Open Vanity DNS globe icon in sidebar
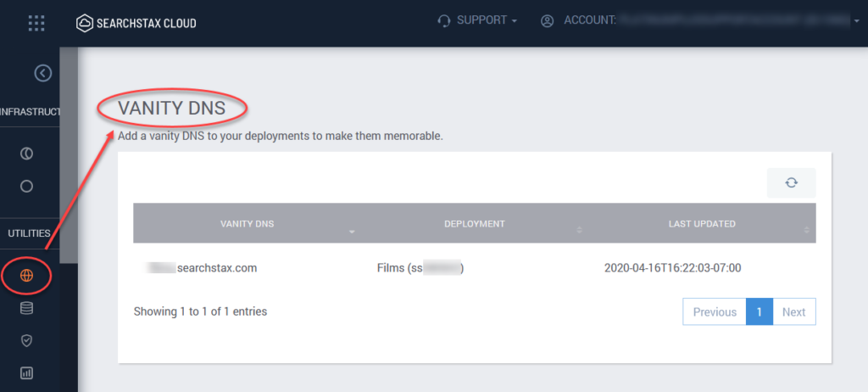868x392 pixels. 26,276
